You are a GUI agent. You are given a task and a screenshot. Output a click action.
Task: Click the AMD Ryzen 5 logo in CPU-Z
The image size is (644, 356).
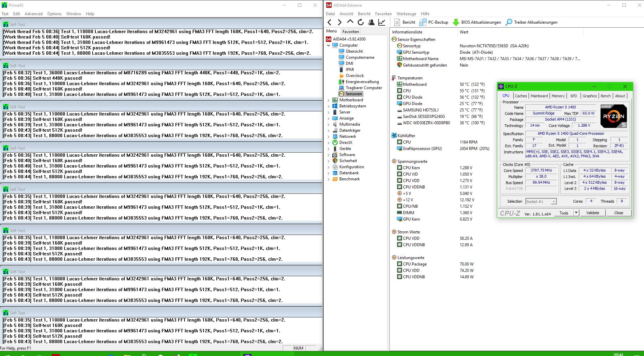(x=614, y=116)
